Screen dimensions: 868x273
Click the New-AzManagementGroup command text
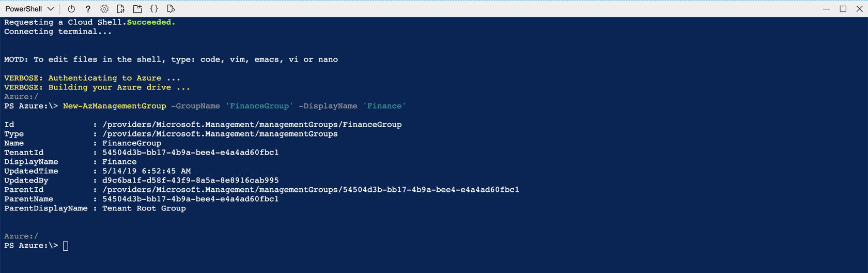(114, 106)
